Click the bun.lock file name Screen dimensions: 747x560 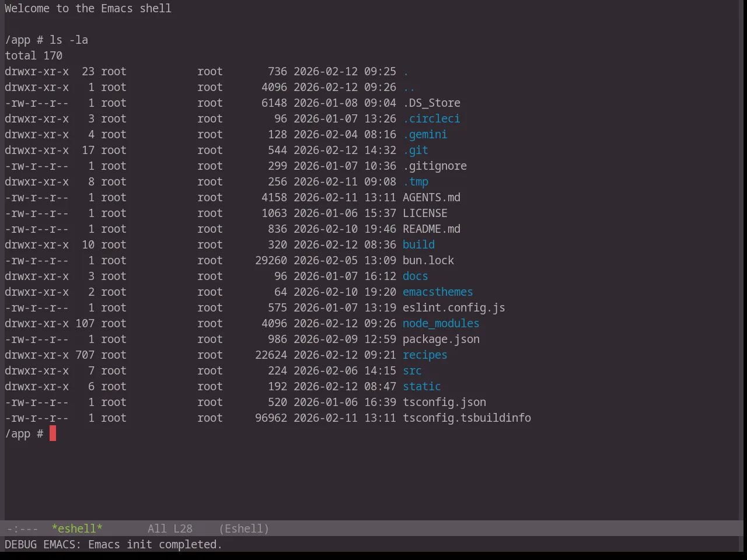point(428,260)
